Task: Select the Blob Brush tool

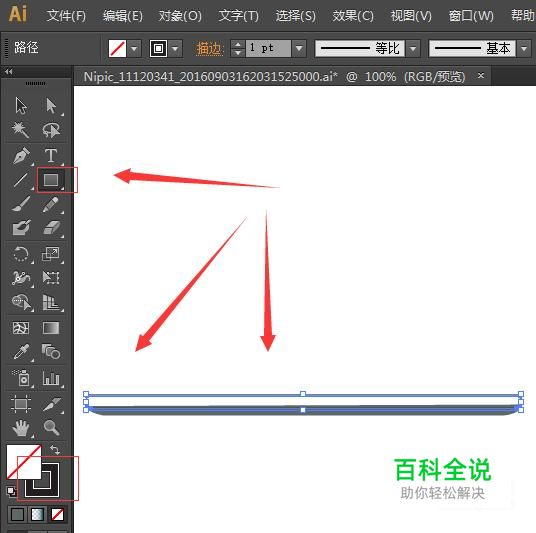Action: click(x=21, y=228)
